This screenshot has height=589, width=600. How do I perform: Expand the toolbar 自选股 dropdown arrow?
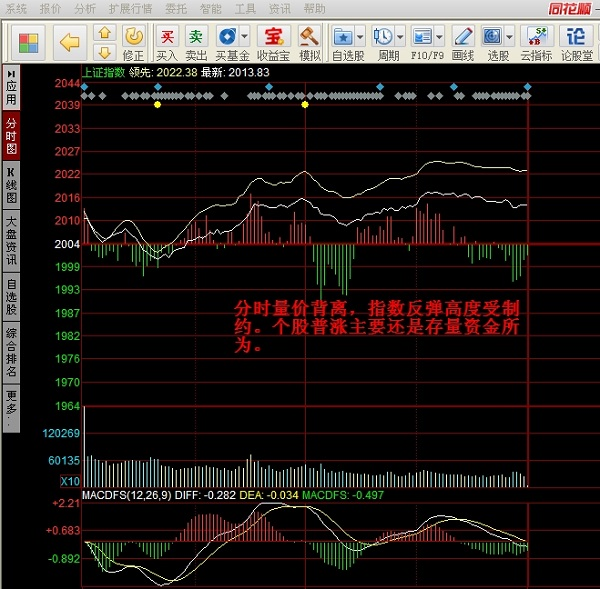[360, 37]
